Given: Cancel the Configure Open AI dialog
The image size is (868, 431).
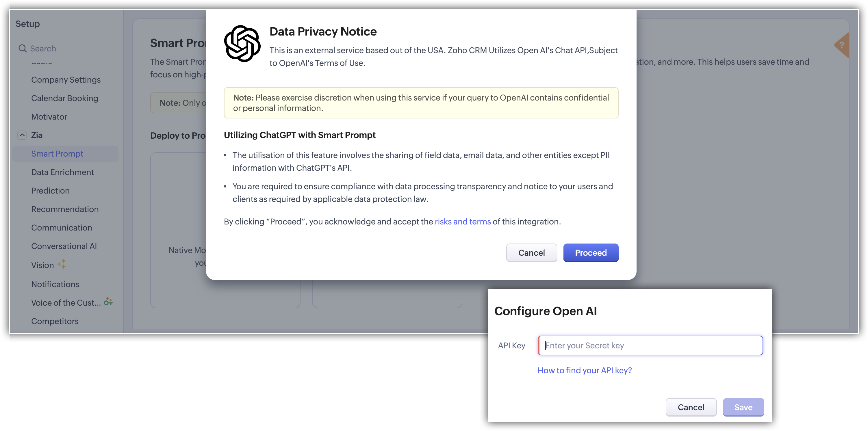Looking at the screenshot, I should point(691,407).
